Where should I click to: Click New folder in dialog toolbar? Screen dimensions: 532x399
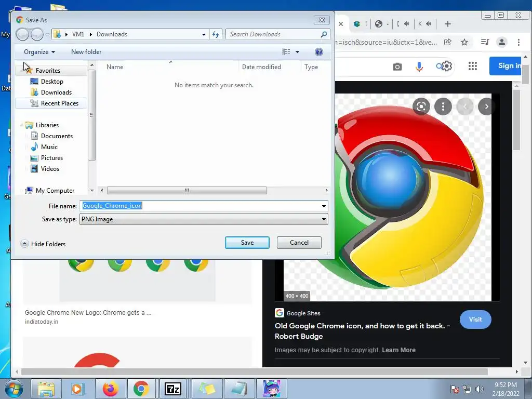pyautogui.click(x=86, y=52)
